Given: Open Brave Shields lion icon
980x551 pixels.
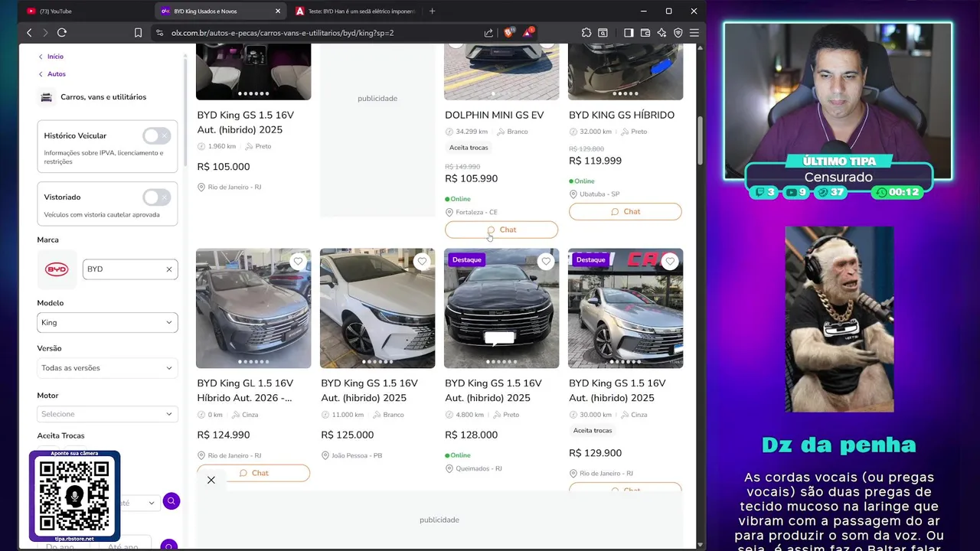Looking at the screenshot, I should 508,33.
